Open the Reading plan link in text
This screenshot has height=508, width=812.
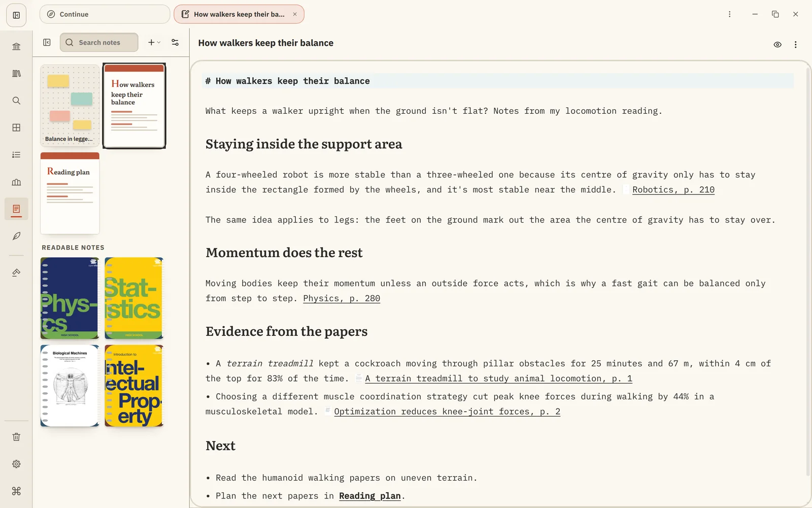click(x=370, y=496)
